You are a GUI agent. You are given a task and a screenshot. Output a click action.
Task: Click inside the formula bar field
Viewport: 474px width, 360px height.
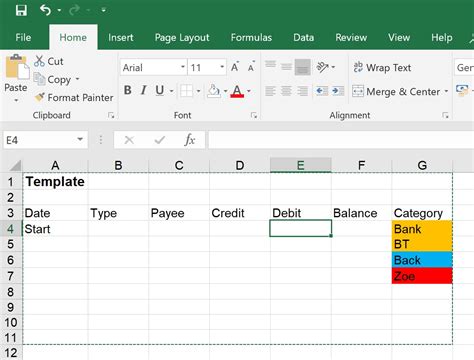coord(341,140)
